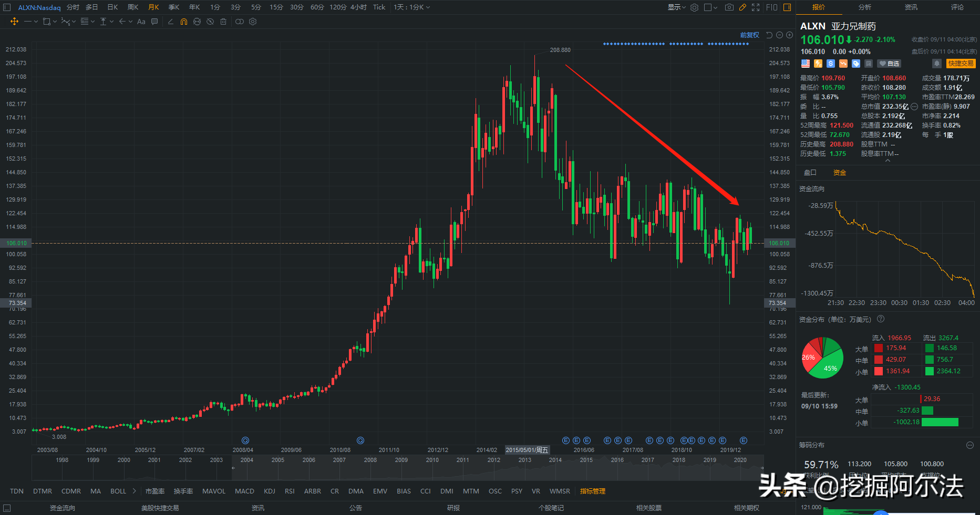Viewport: 980px width, 515px height.
Task: Click the 2015 label on timeline navigator
Action: coord(586,460)
